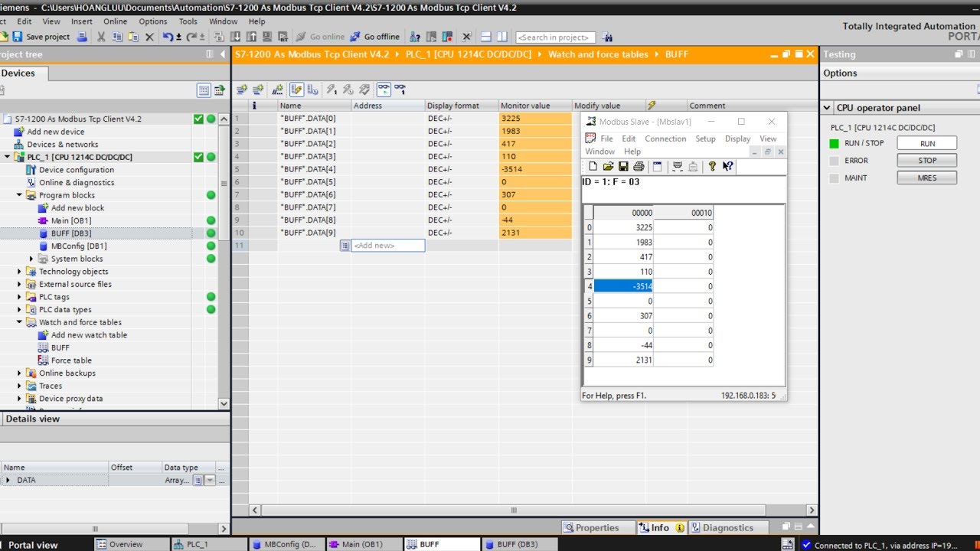This screenshot has width=980, height=551.
Task: Click the Split editor space vertically icon
Action: [502, 37]
